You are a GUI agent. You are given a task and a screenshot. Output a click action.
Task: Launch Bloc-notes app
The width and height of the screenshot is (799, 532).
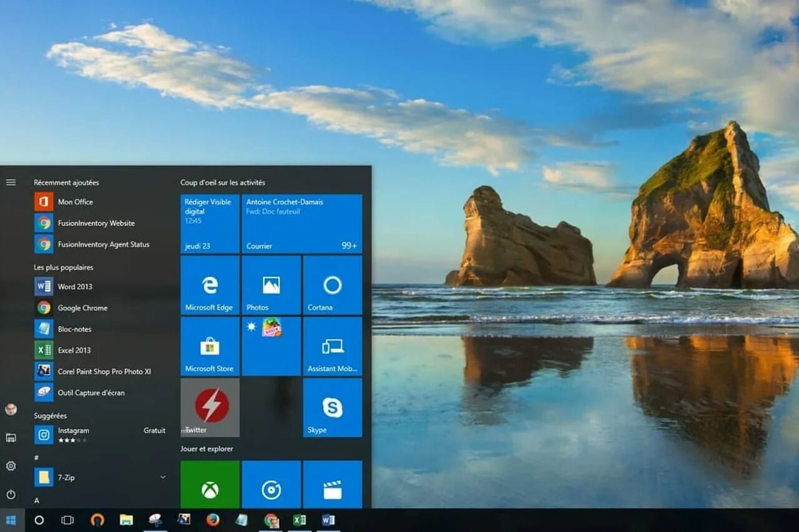tap(100, 329)
